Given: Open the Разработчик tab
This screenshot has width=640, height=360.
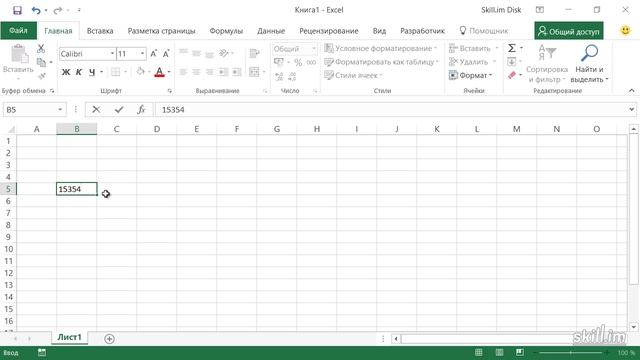Looking at the screenshot, I should click(422, 31).
